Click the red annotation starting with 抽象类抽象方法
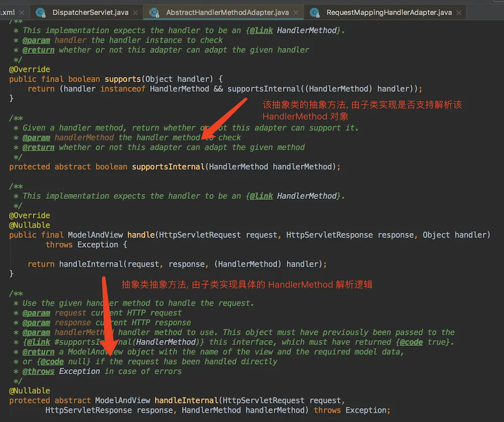Screen dimensions: 504x422 click(x=247, y=285)
